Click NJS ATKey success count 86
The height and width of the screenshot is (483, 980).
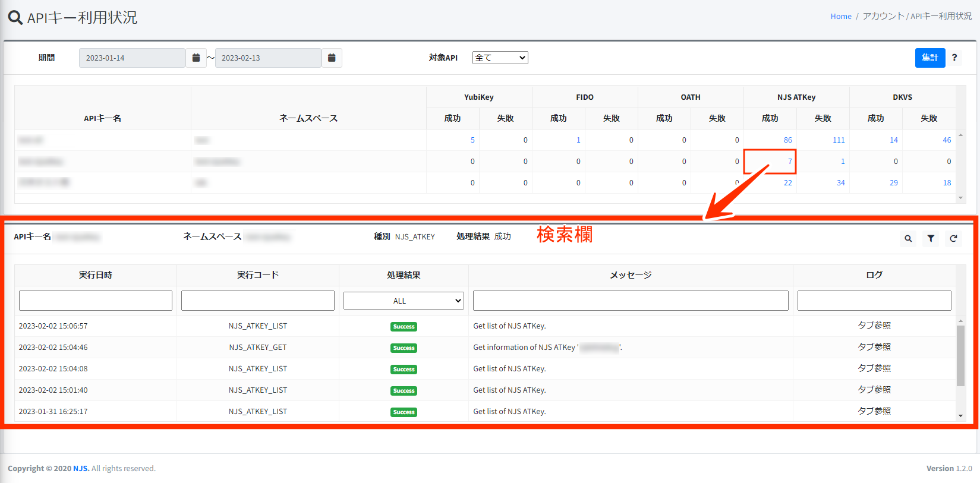pos(788,140)
